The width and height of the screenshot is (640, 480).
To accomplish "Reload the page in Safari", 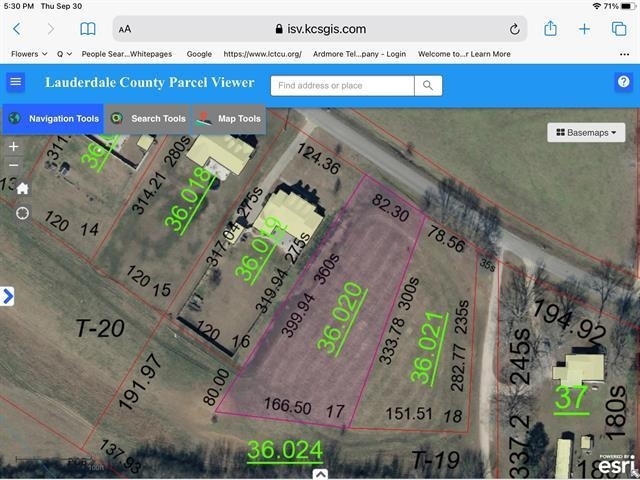I will coord(515,30).
